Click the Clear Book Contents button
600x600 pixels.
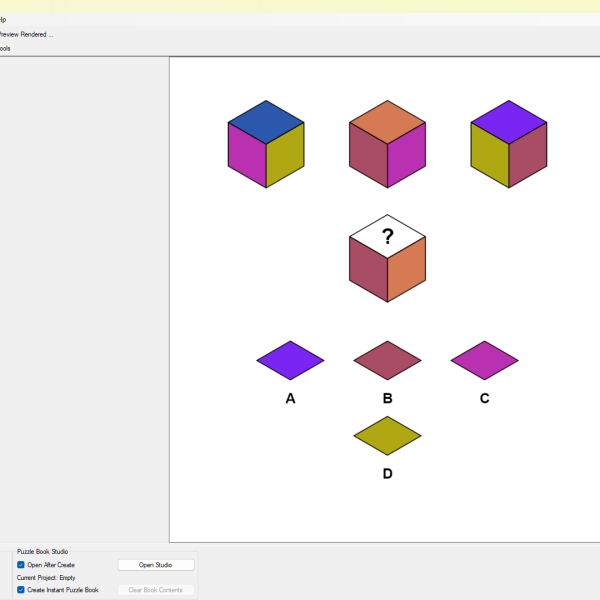coord(156,590)
